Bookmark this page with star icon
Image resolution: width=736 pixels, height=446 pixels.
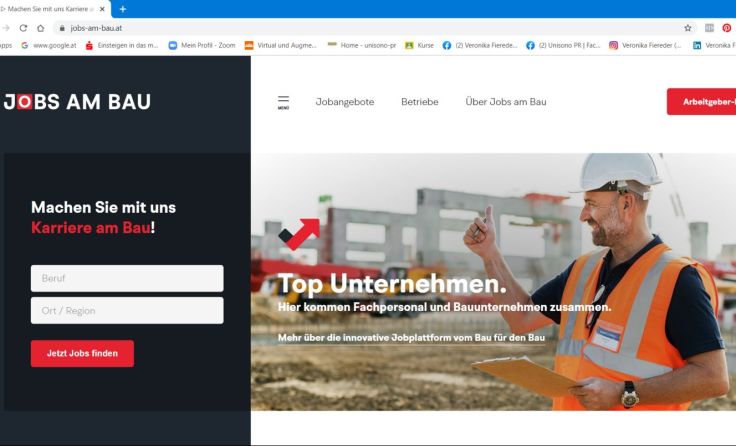pyautogui.click(x=688, y=28)
